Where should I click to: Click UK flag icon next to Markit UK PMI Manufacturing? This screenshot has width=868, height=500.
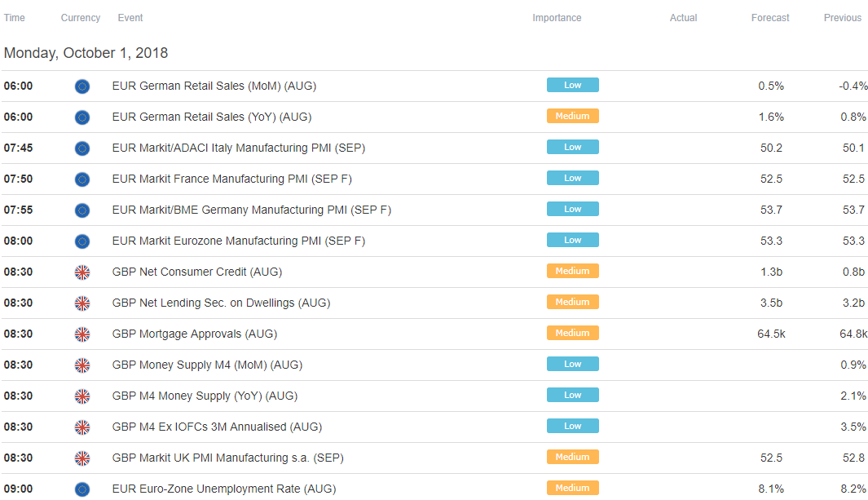pyautogui.click(x=82, y=458)
